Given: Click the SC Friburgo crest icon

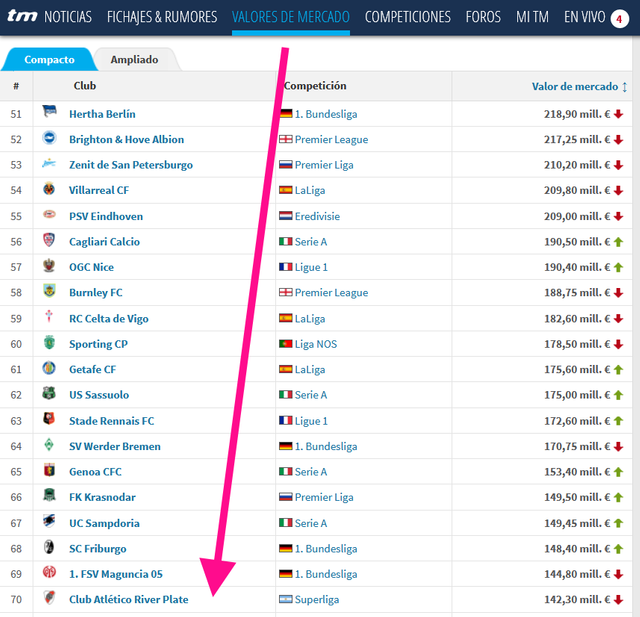Looking at the screenshot, I should point(49,547).
